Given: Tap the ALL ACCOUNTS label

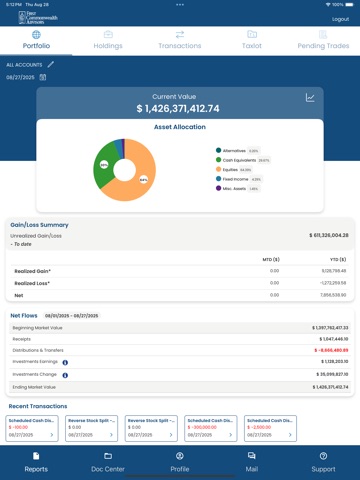Looking at the screenshot, I should pyautogui.click(x=24, y=65).
